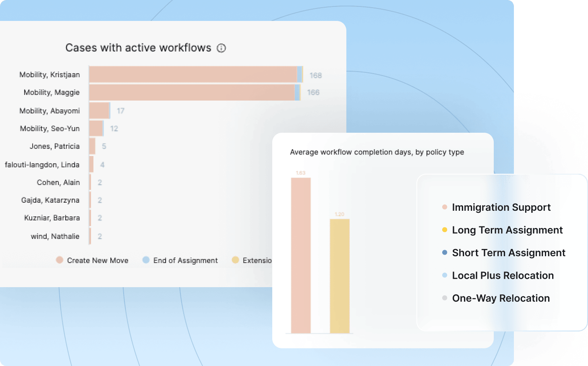588x366 pixels.
Task: Click the Mobility, Abayomi bar
Action: tap(99, 111)
